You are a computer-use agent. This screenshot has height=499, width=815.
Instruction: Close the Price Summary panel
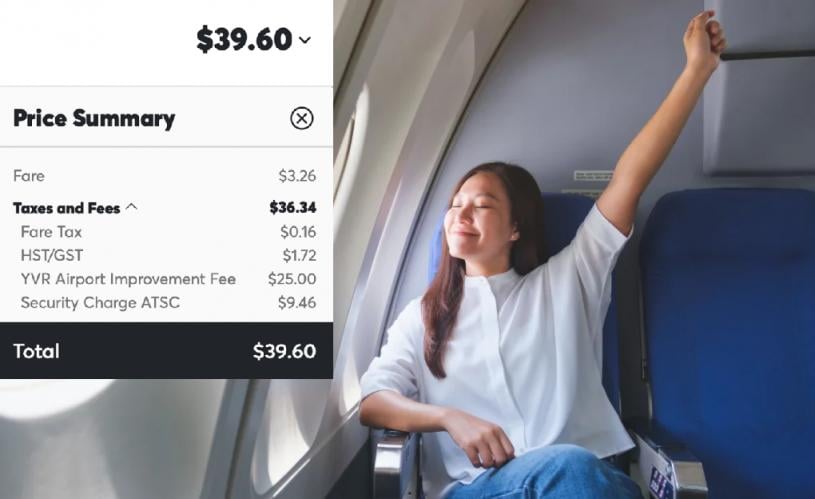click(301, 119)
